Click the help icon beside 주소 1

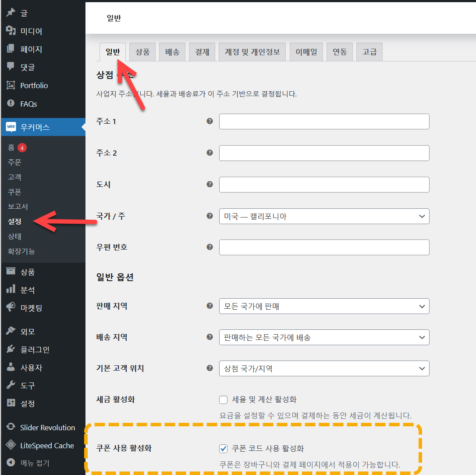tap(210, 121)
